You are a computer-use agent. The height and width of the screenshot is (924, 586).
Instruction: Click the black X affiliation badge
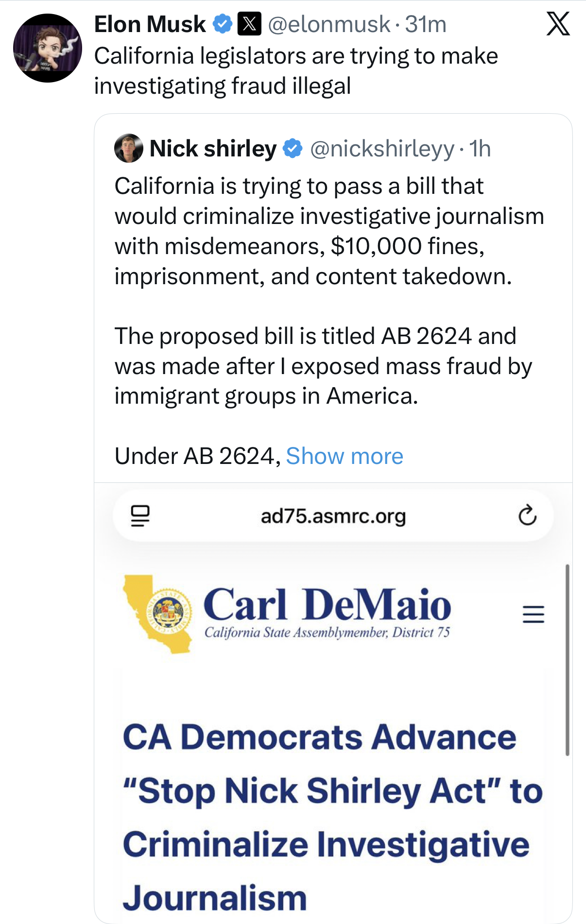pyautogui.click(x=249, y=24)
